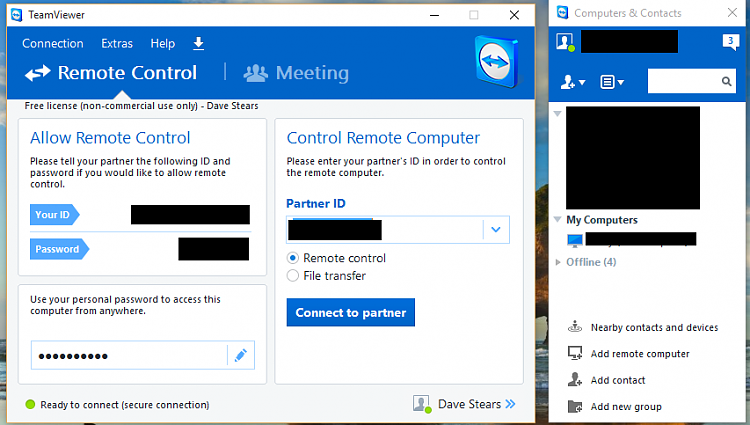This screenshot has height=425, width=750.
Task: Click the computer monitor icon under My Computers
Action: (574, 240)
